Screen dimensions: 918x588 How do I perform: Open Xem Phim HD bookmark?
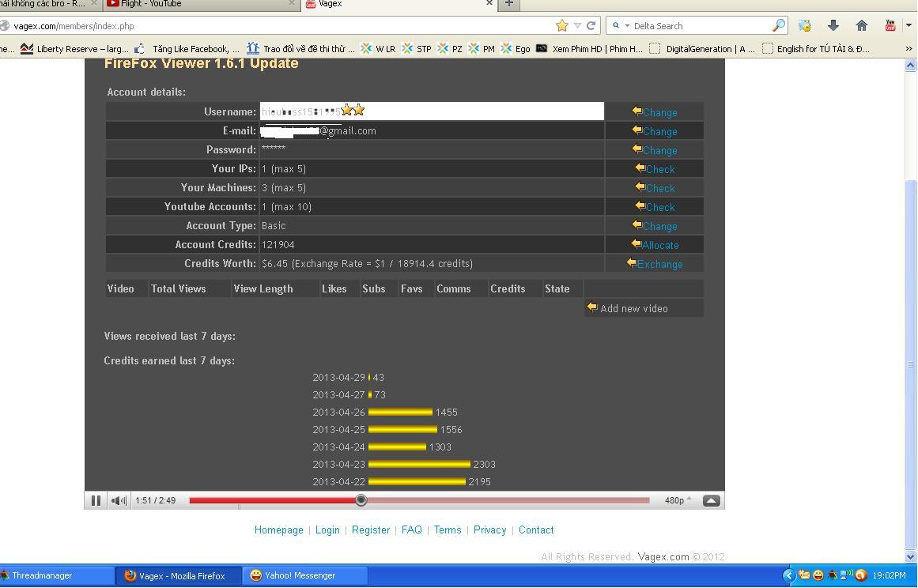[x=590, y=48]
